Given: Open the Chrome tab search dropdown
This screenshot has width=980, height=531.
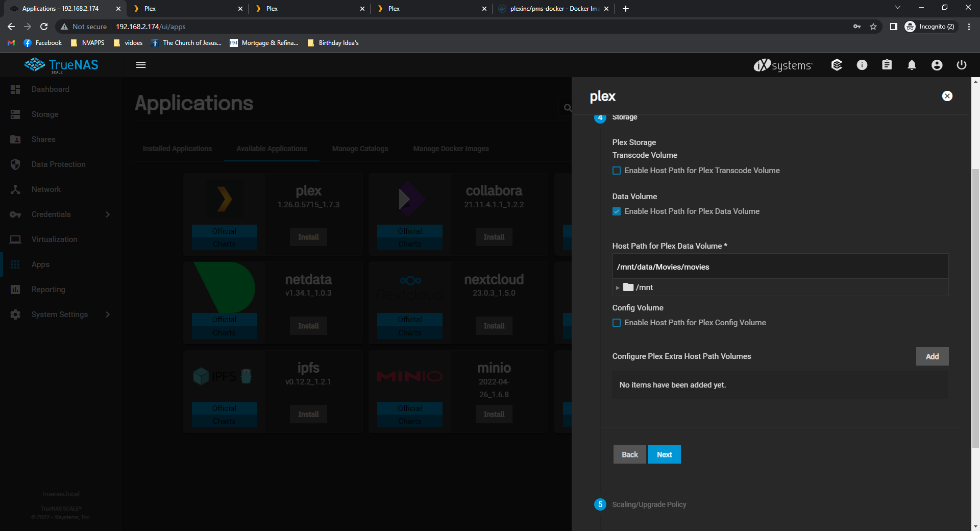Looking at the screenshot, I should pos(898,8).
